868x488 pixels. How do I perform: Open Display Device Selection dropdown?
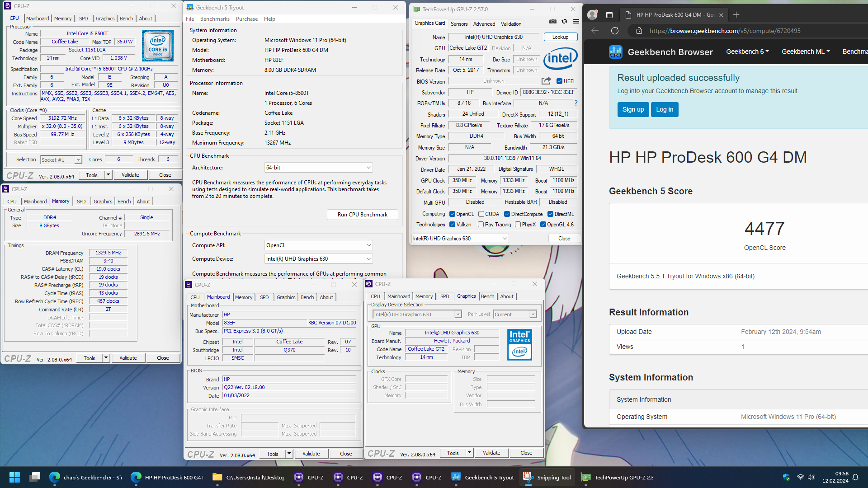417,314
